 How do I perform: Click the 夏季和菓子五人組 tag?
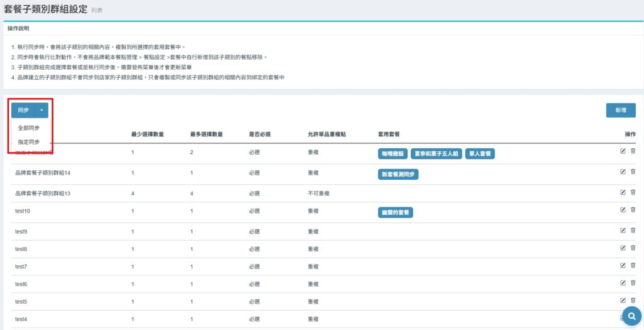point(436,153)
